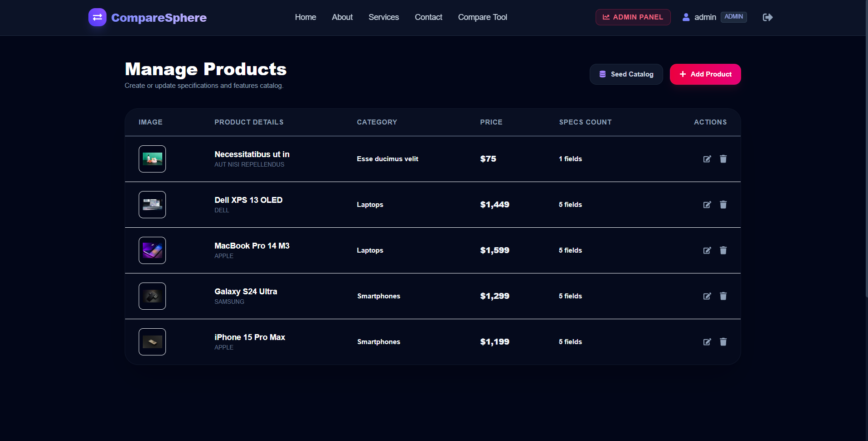This screenshot has height=441, width=868.
Task: Navigate to Services
Action: [383, 17]
